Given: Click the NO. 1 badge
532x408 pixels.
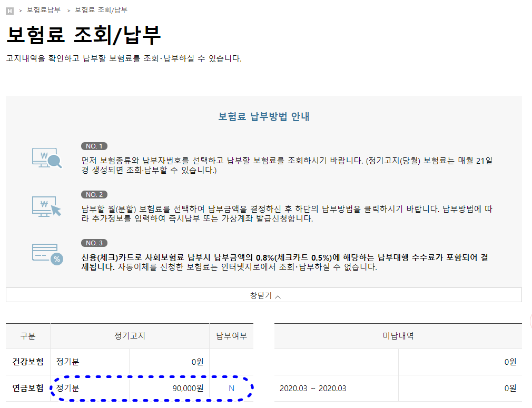Looking at the screenshot, I should [x=94, y=146].
